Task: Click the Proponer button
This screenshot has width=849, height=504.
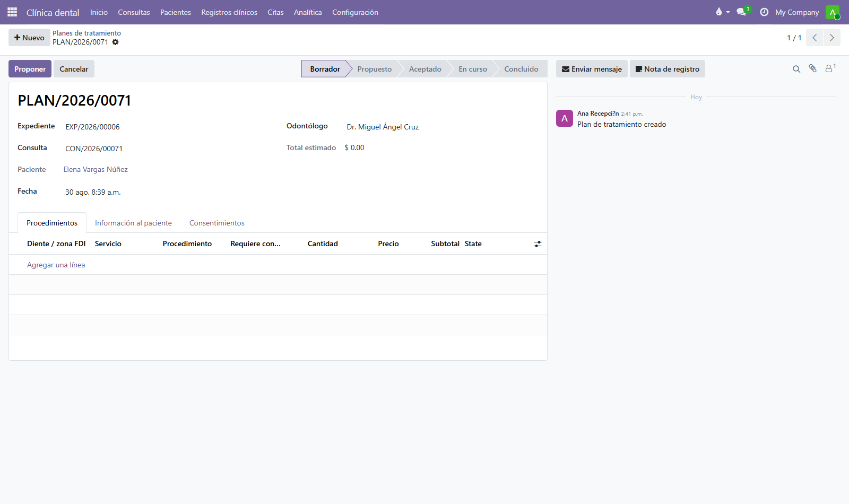Action: (x=30, y=69)
